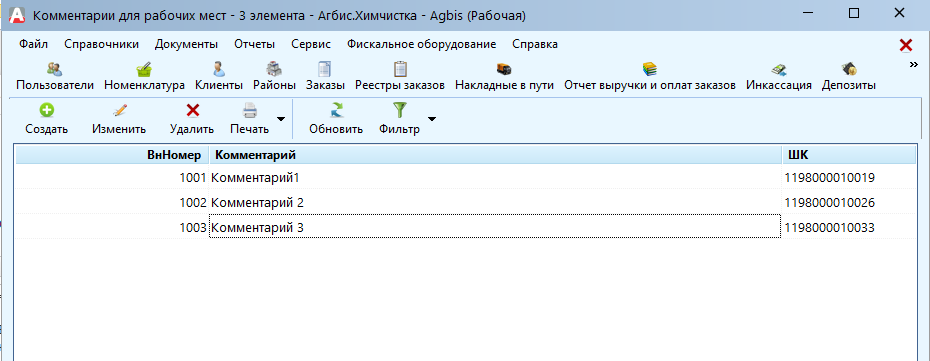Click the barcode 1198000010026
This screenshot has height=361, width=930.
pyautogui.click(x=829, y=203)
